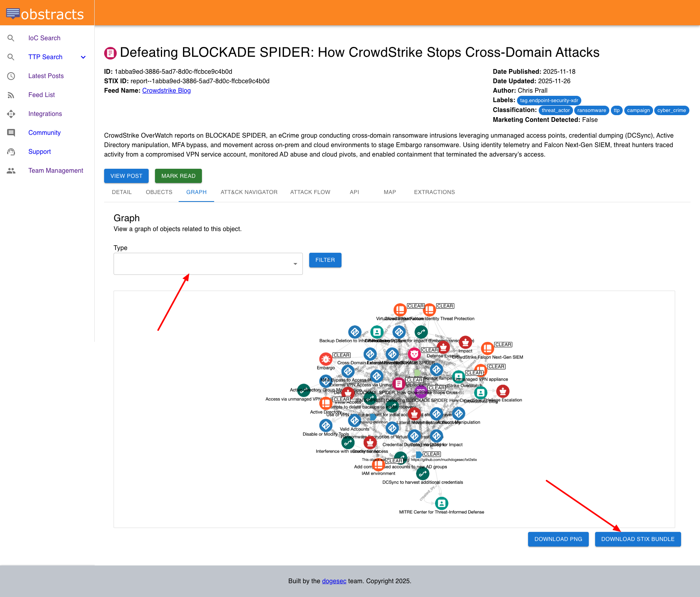
Task: Click the Embargo malware bug node
Action: click(326, 359)
